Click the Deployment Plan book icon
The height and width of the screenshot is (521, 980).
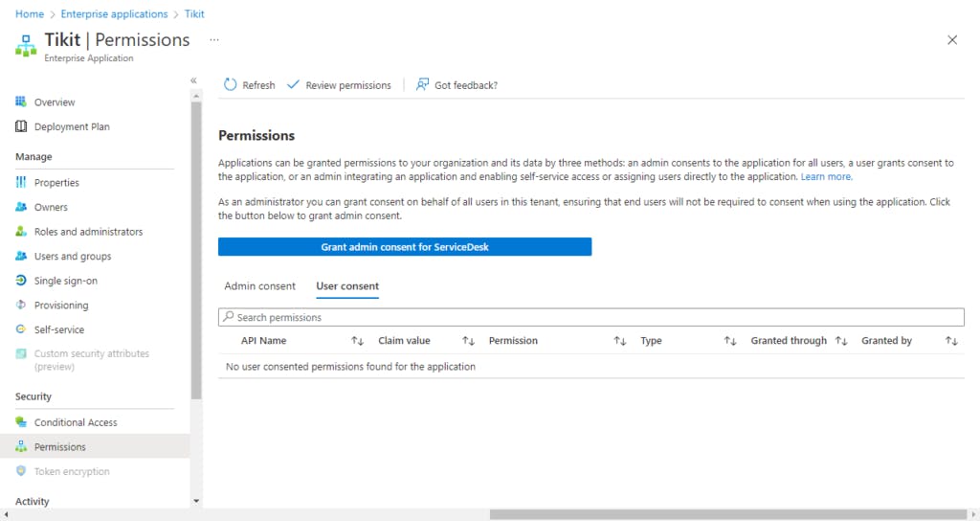pyautogui.click(x=21, y=126)
